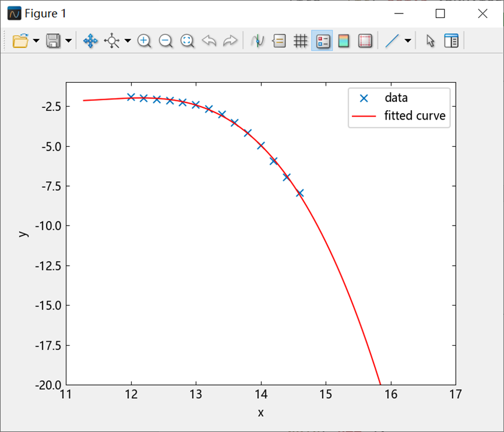Click the y axis label
The width and height of the screenshot is (504, 432).
(23, 234)
